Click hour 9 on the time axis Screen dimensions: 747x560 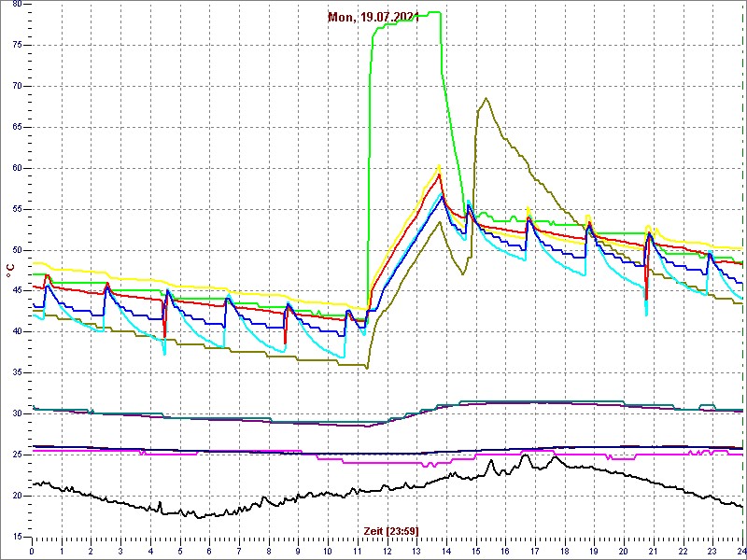pos(298,551)
